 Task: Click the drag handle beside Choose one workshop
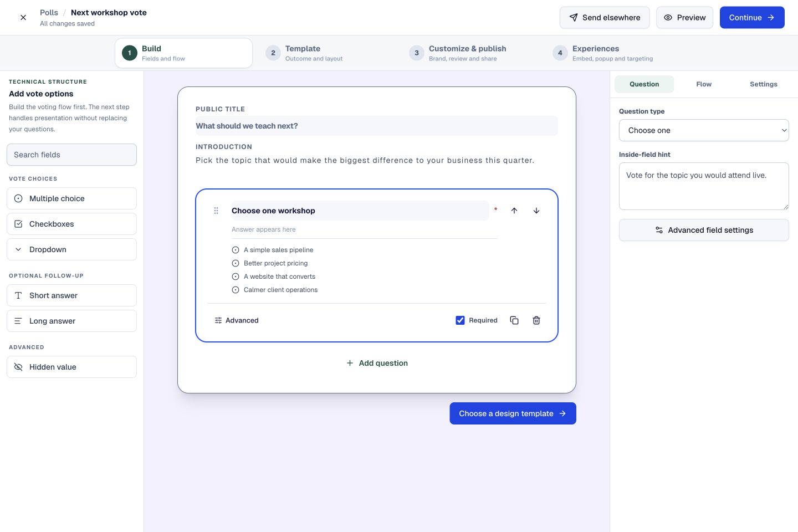tap(216, 211)
